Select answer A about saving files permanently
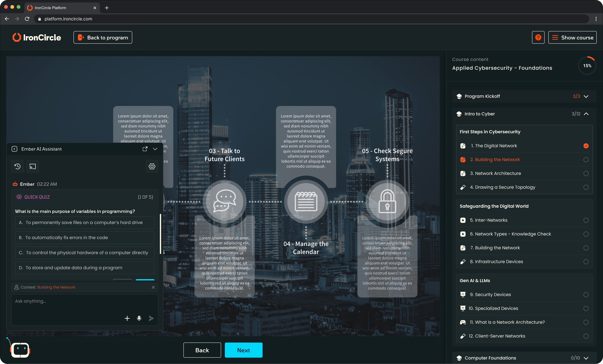The image size is (603, 364). (x=85, y=222)
